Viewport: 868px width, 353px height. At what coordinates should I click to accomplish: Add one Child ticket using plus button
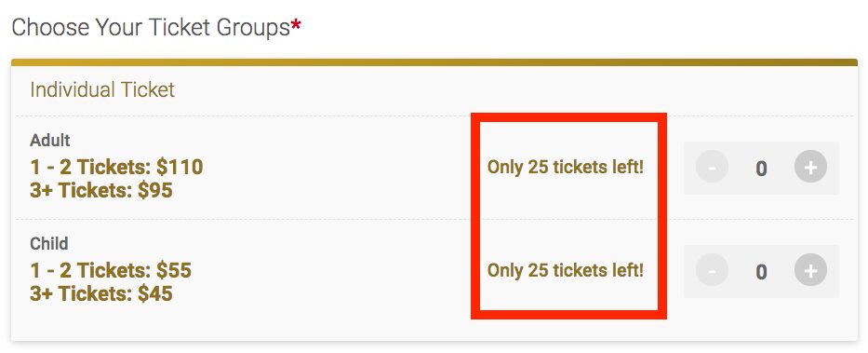[810, 270]
